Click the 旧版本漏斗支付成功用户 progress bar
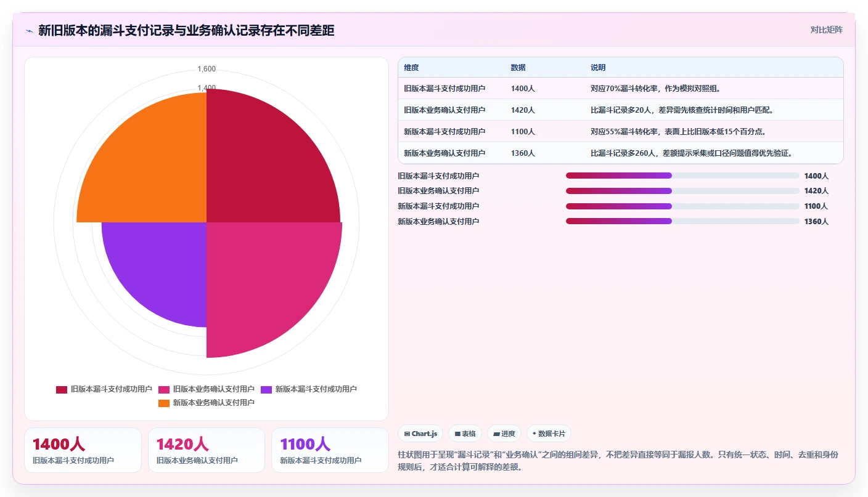 [x=682, y=176]
